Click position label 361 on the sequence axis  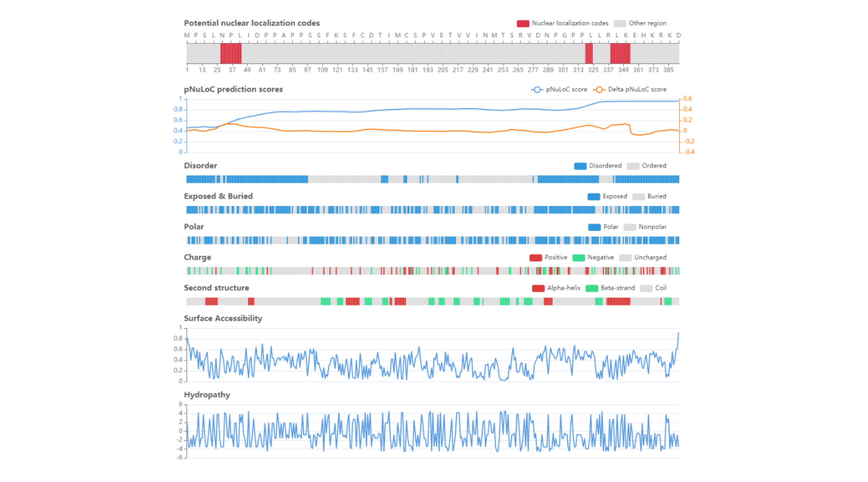pos(638,70)
